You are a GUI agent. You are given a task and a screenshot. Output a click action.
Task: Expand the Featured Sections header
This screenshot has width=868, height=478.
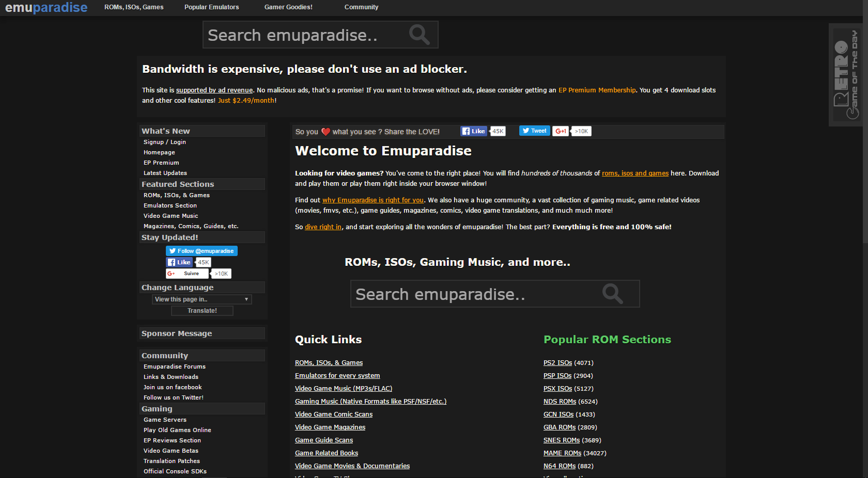pos(202,184)
